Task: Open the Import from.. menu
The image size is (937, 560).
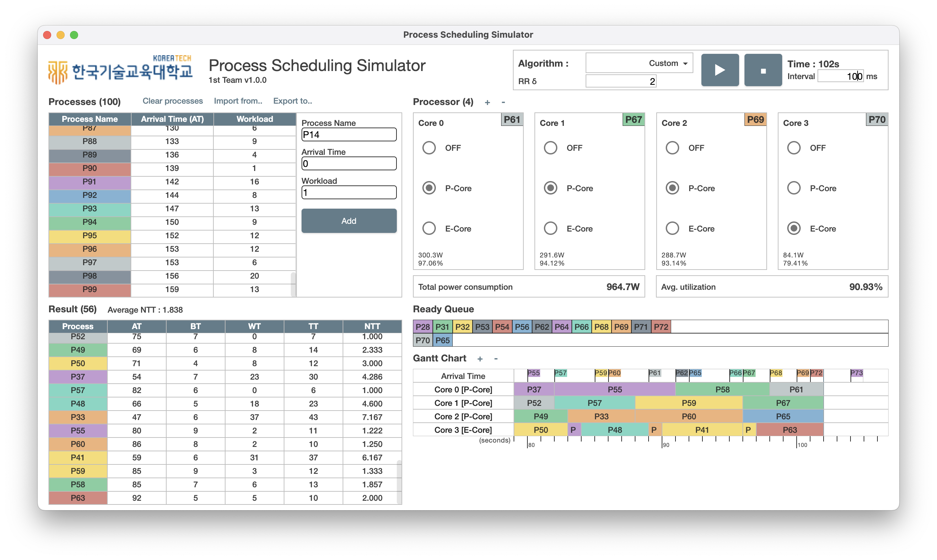Action: click(x=238, y=101)
